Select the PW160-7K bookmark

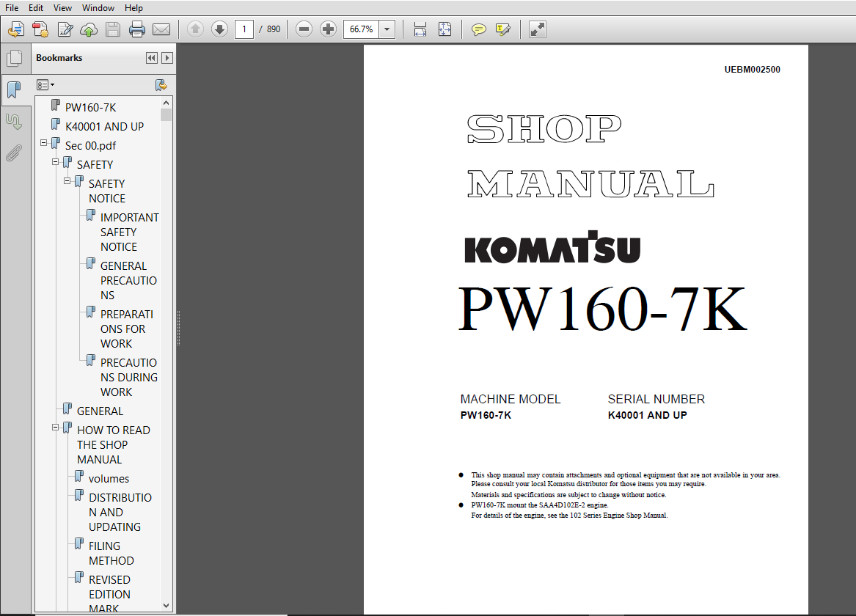click(90, 108)
